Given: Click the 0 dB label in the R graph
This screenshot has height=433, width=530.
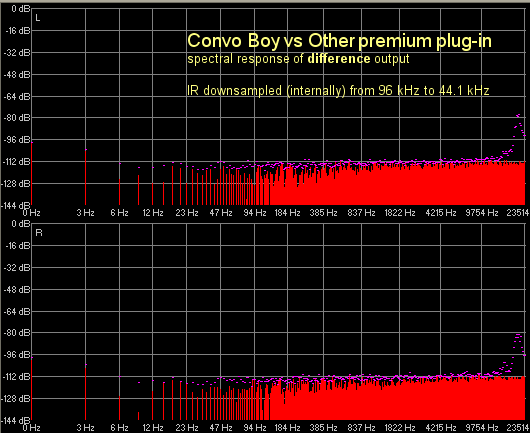Looking at the screenshot, I should coord(21,224).
